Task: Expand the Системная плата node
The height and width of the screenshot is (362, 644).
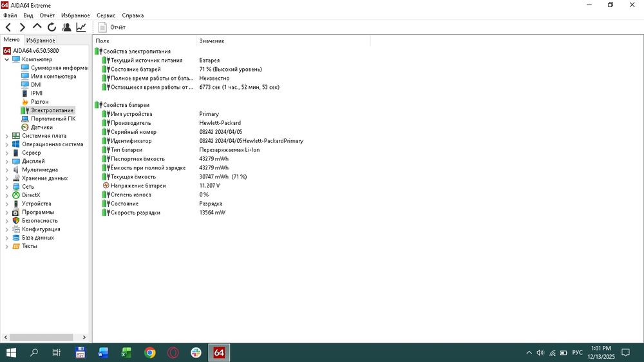Action: 6,136
